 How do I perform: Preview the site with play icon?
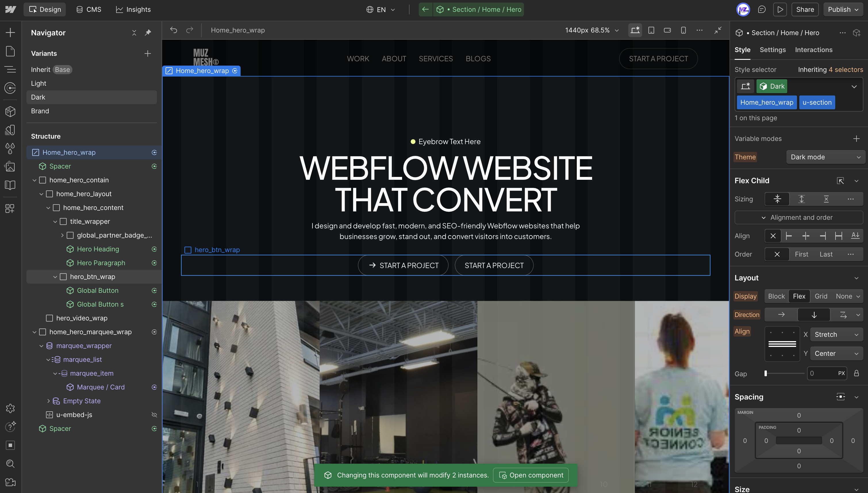coord(780,9)
